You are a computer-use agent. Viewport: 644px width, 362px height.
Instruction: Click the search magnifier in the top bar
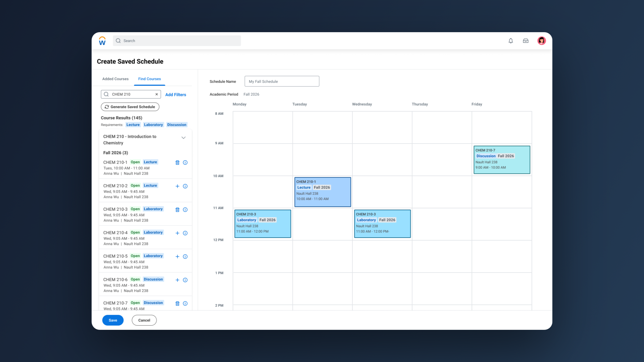point(118,40)
